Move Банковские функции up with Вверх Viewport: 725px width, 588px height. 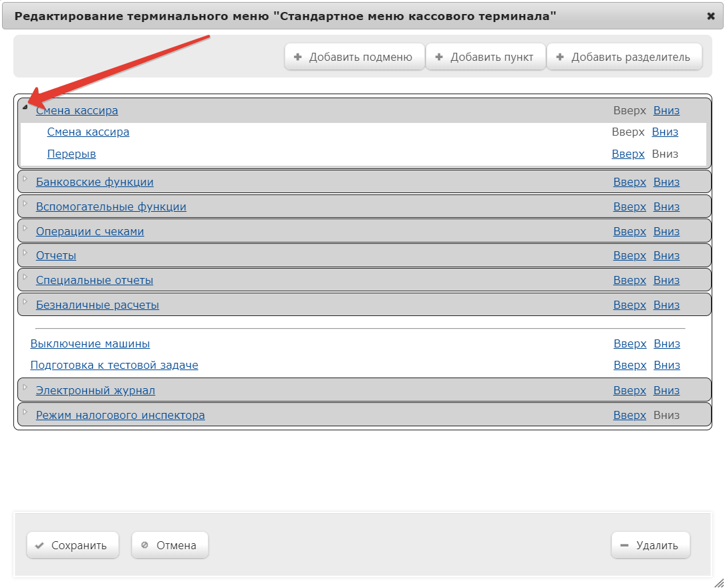click(x=629, y=182)
